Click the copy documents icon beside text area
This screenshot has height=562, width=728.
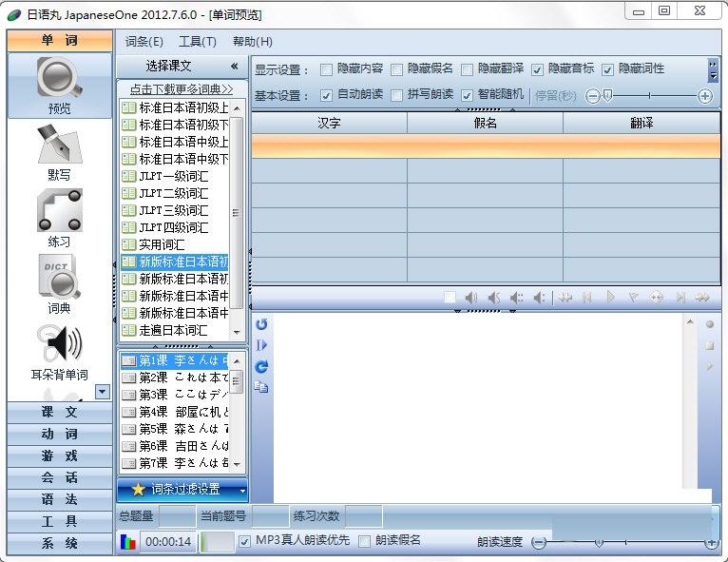point(261,387)
